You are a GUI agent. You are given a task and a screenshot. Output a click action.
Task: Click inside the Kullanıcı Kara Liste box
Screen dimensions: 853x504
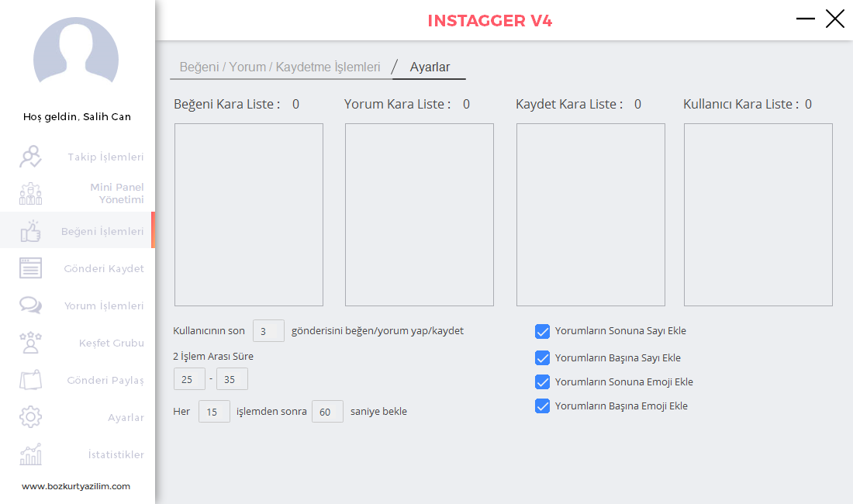point(758,215)
